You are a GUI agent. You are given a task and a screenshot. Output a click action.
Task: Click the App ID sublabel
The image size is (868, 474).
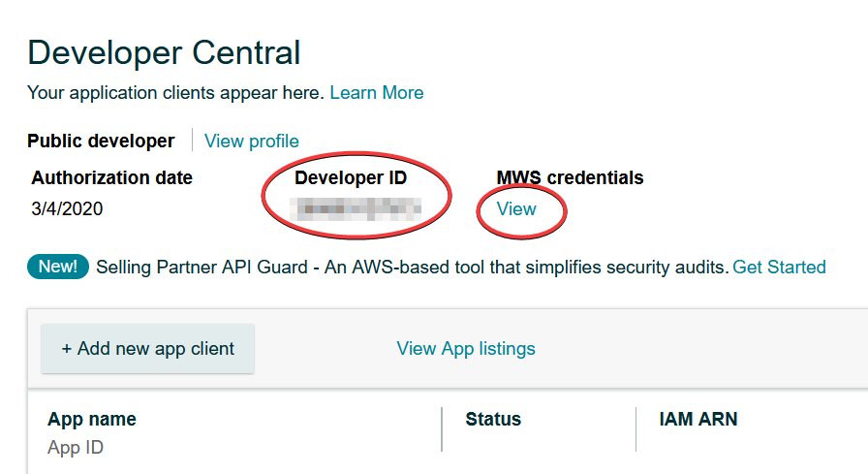pos(76,448)
